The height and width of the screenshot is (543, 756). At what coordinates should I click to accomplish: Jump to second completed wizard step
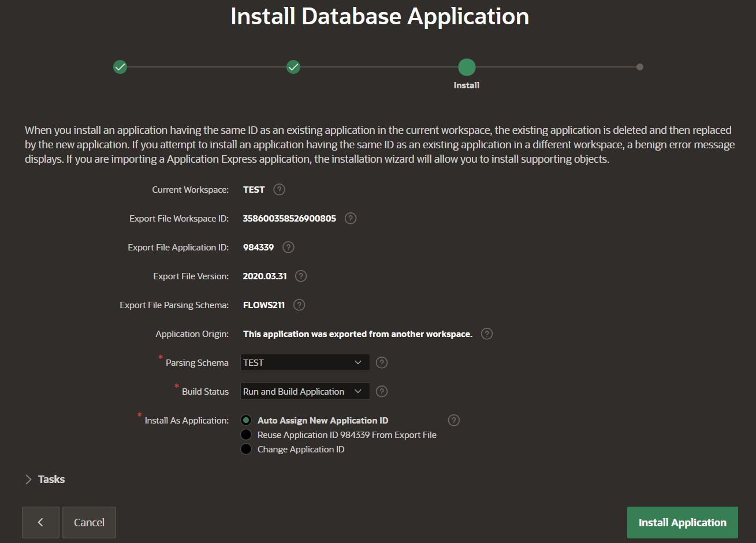tap(293, 67)
